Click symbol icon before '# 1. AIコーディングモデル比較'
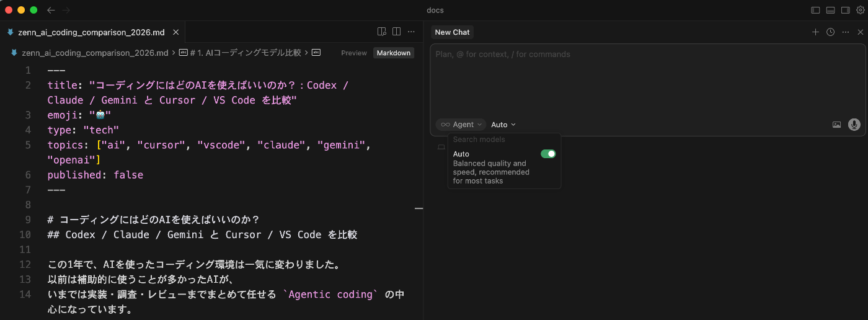This screenshot has width=868, height=320. point(183,53)
